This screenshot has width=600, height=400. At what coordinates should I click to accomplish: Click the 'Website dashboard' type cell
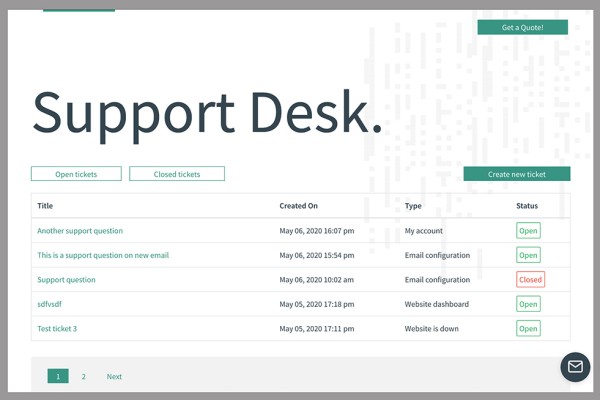[437, 304]
